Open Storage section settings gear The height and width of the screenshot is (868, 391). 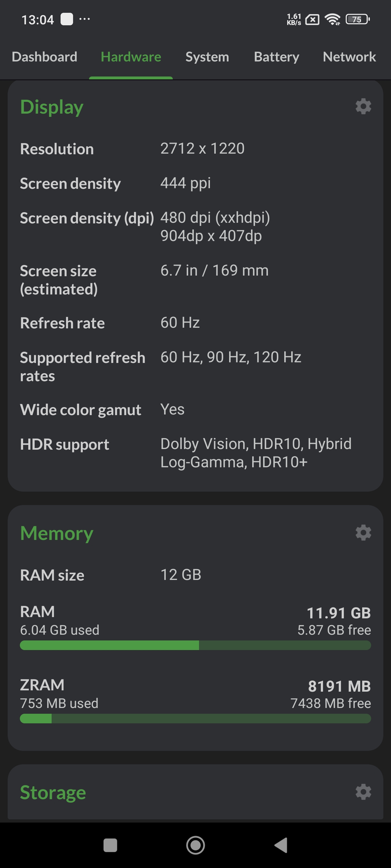pyautogui.click(x=363, y=792)
